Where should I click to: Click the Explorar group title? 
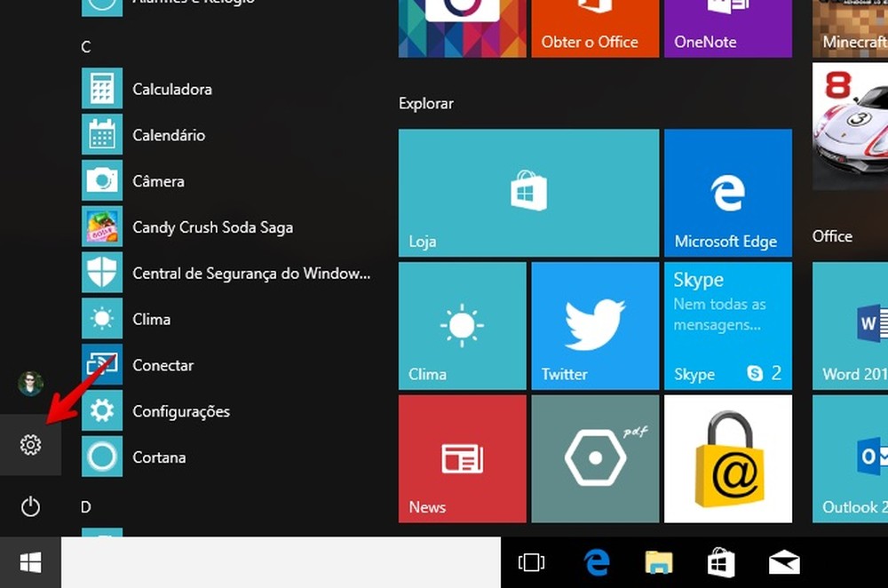(426, 103)
